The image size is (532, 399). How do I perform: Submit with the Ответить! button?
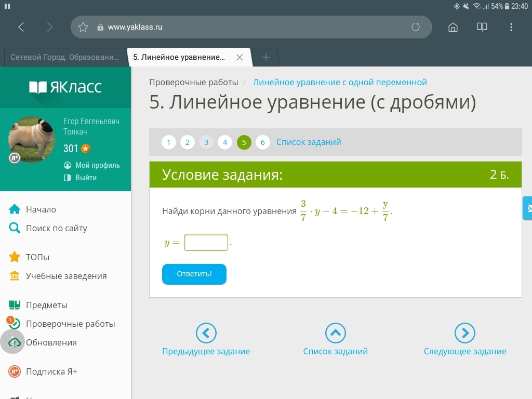[194, 274]
